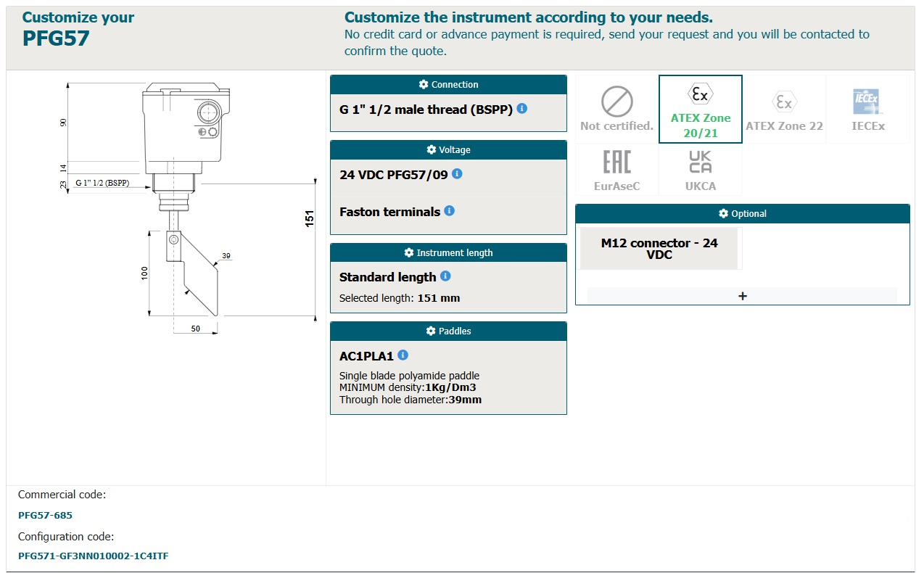Click info icon beside 24 VDC PFG57/09
Screen dimensions: 924x573
click(x=457, y=174)
